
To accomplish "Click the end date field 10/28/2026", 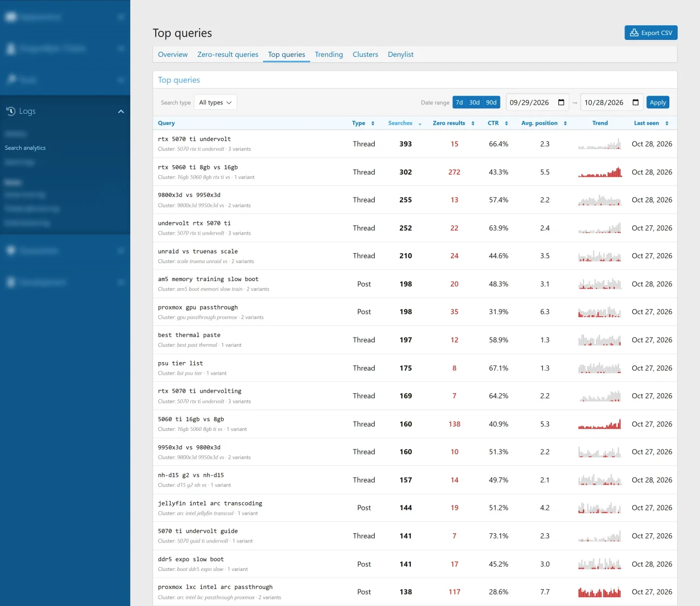I will click(612, 102).
